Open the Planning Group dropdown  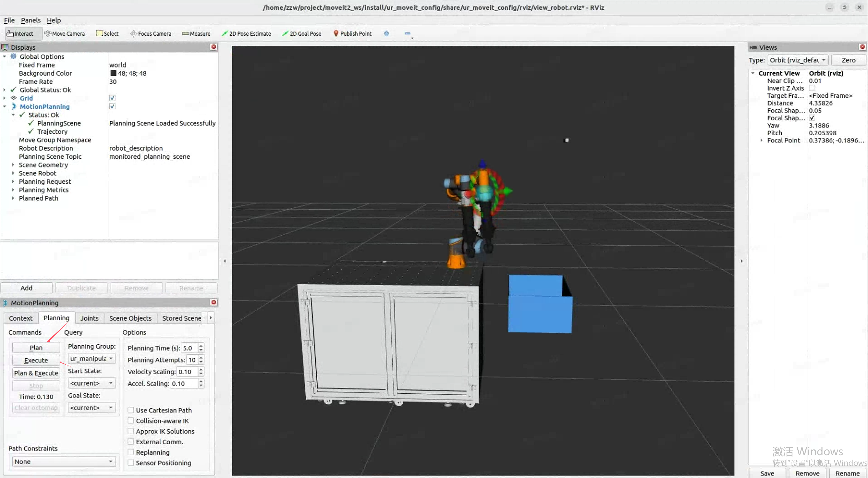tap(91, 358)
